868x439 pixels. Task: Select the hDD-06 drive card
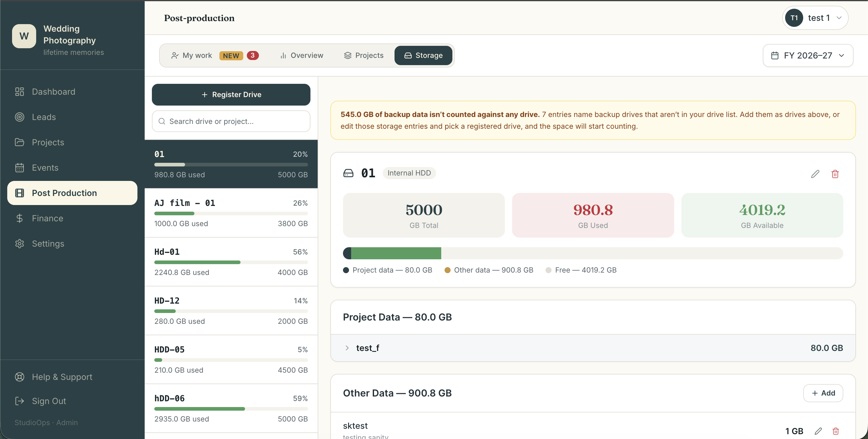(x=231, y=408)
